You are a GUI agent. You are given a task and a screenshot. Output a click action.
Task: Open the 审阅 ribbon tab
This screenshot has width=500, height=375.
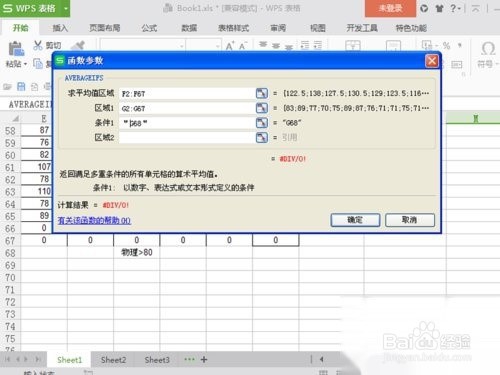click(278, 28)
